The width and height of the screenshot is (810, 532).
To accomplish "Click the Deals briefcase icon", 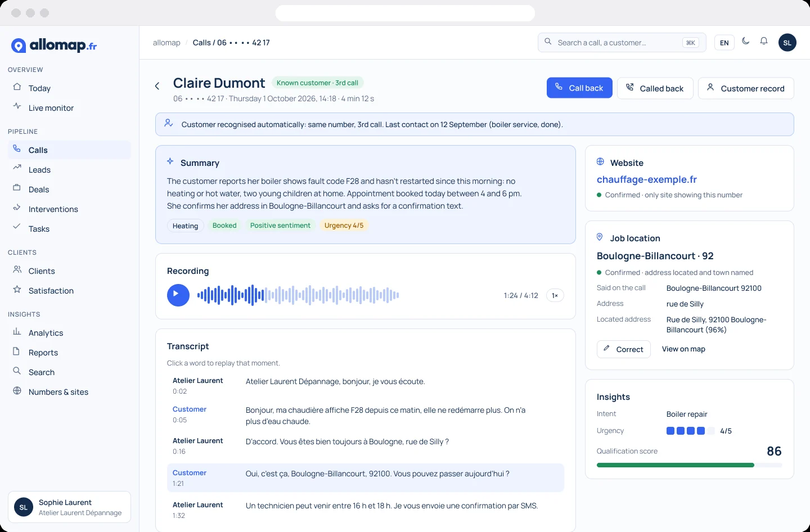I will [17, 188].
